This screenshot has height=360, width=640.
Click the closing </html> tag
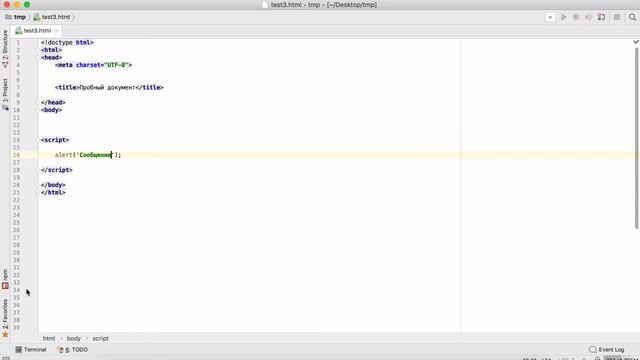(53, 192)
